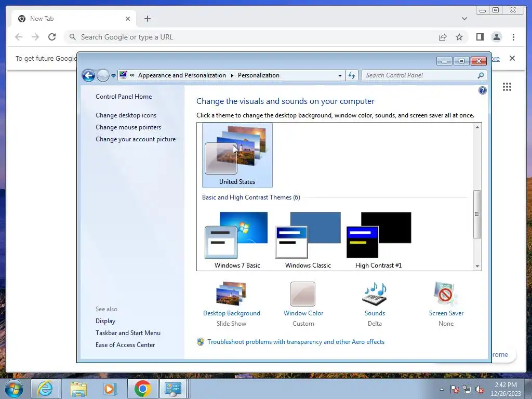This screenshot has height=399, width=532.
Task: Open Chrome three-dot menu
Action: coord(514,37)
